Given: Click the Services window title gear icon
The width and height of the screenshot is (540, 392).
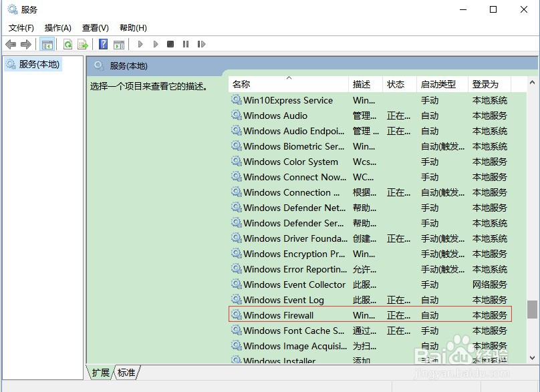Looking at the screenshot, I should coord(13,9).
